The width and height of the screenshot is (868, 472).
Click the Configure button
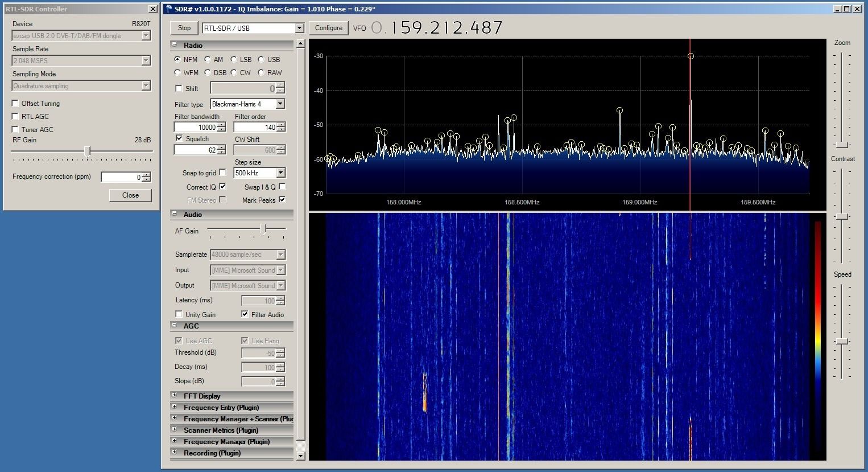pyautogui.click(x=328, y=28)
